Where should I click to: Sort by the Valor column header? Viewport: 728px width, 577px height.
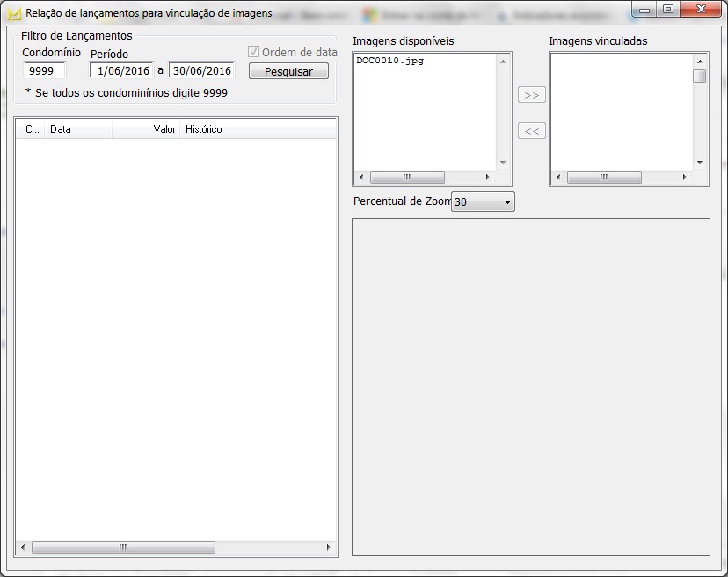[147, 129]
